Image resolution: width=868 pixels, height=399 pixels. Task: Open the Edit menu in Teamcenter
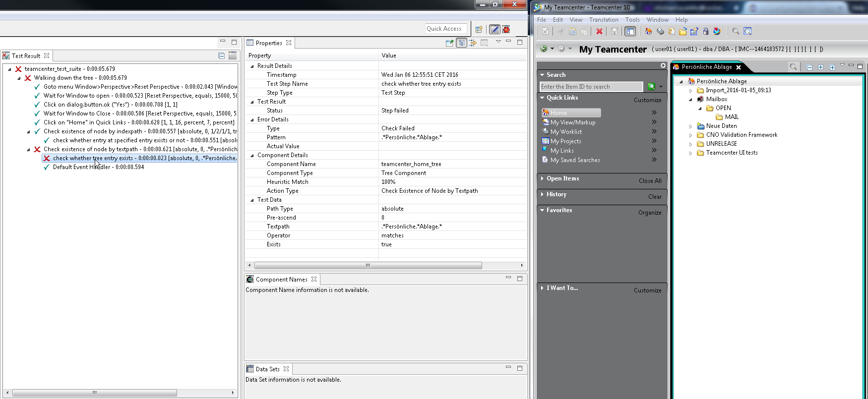click(x=558, y=20)
